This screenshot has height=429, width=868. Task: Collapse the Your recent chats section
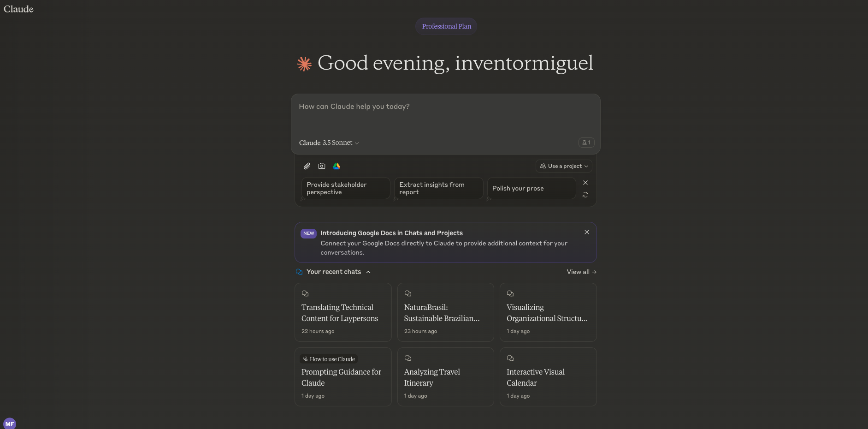pyautogui.click(x=368, y=272)
